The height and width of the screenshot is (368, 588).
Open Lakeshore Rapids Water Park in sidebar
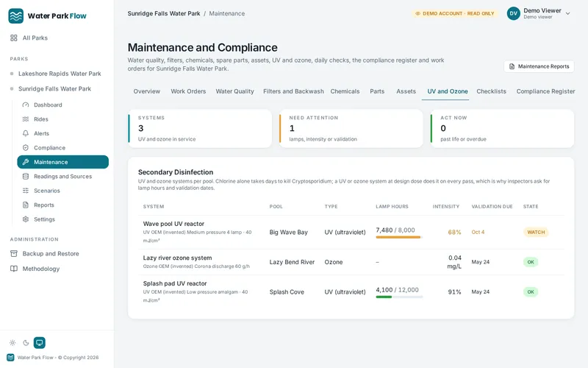(x=60, y=74)
